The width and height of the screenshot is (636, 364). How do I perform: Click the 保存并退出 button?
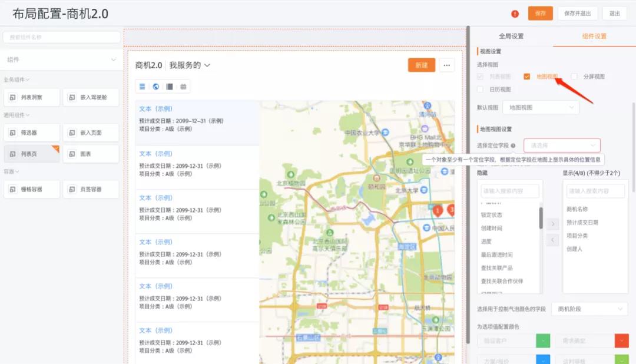pos(578,14)
